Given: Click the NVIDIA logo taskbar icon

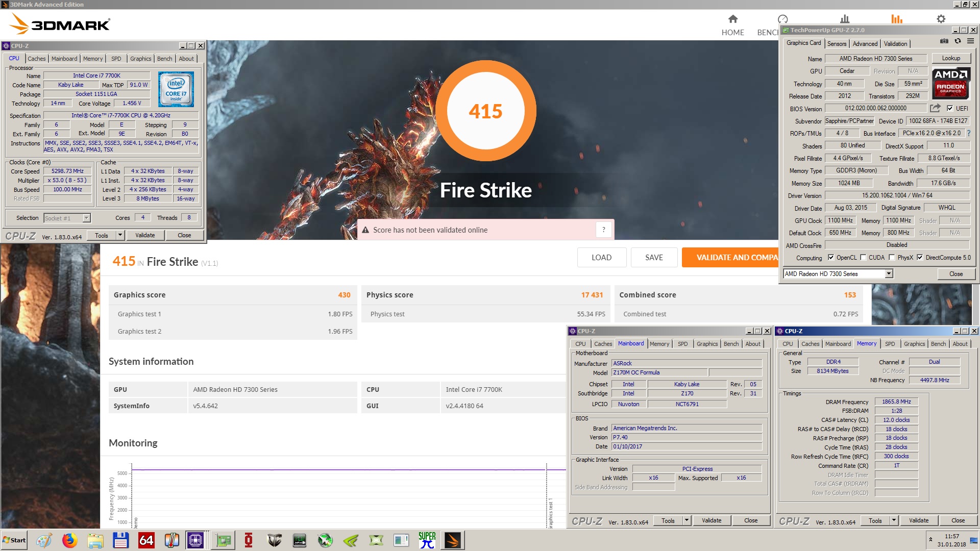Looking at the screenshot, I should coord(351,540).
